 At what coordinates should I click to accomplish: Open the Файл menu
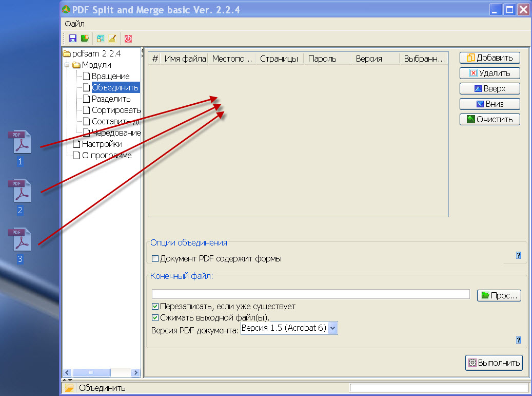[75, 24]
